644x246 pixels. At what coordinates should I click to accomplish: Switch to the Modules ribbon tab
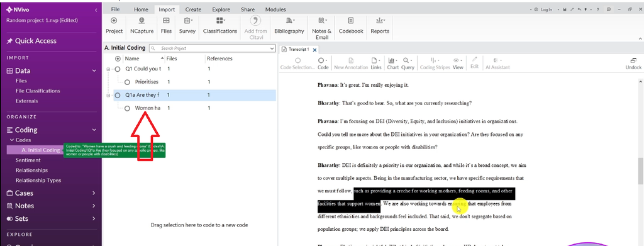click(x=275, y=9)
